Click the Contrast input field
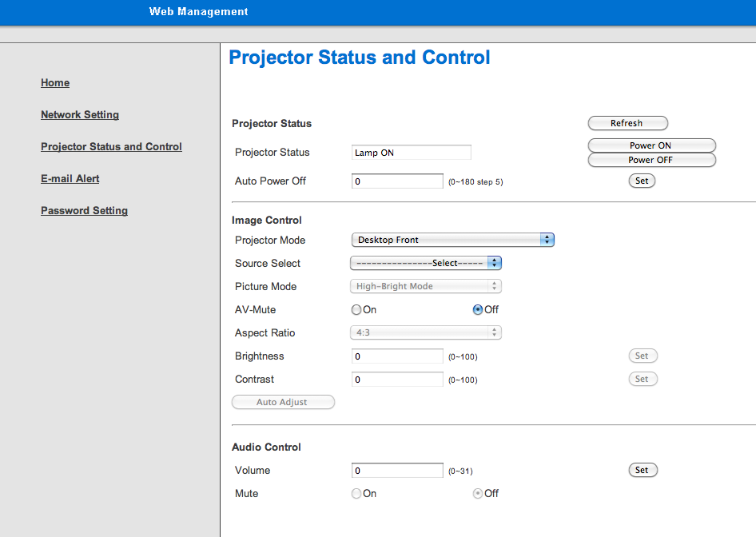This screenshot has width=756, height=537. pos(397,380)
